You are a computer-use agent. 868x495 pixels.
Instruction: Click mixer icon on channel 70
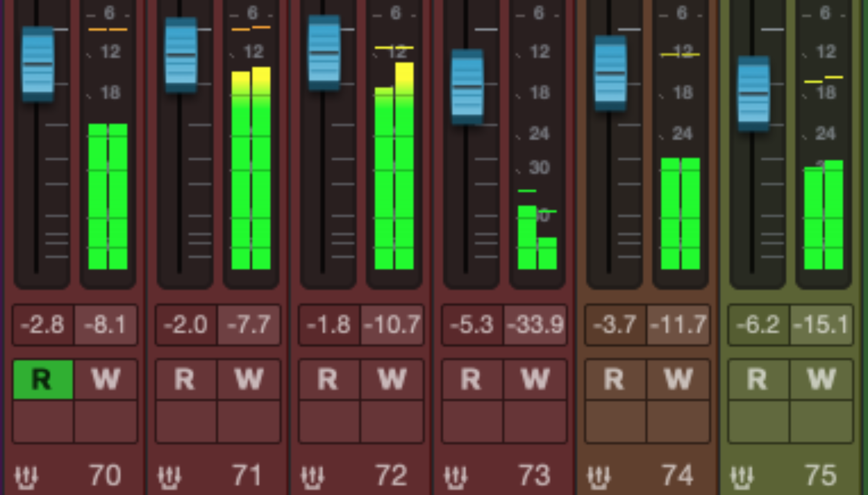[x=26, y=477]
